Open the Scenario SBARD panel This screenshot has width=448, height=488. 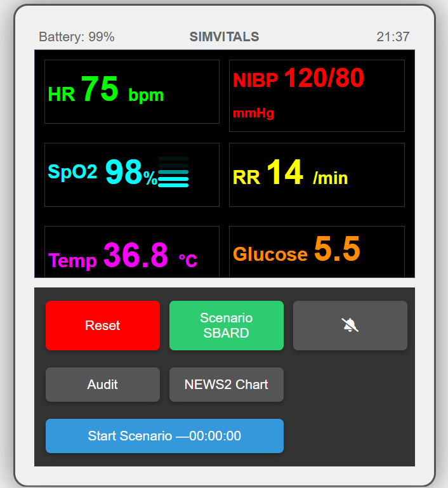click(x=227, y=326)
